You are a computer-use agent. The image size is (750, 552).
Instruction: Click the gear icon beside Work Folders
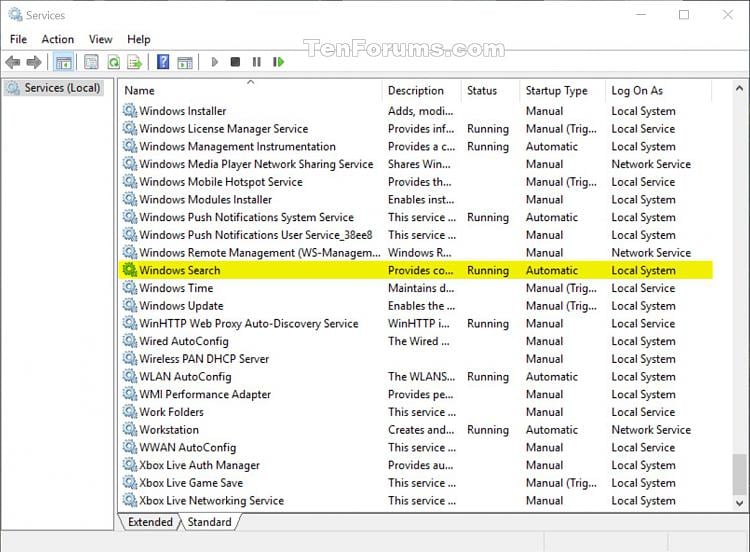130,411
